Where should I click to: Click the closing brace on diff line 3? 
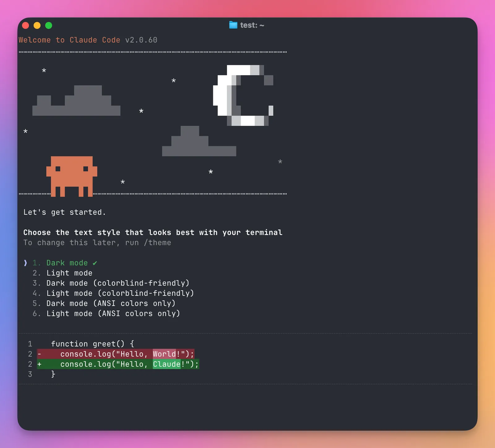(53, 374)
